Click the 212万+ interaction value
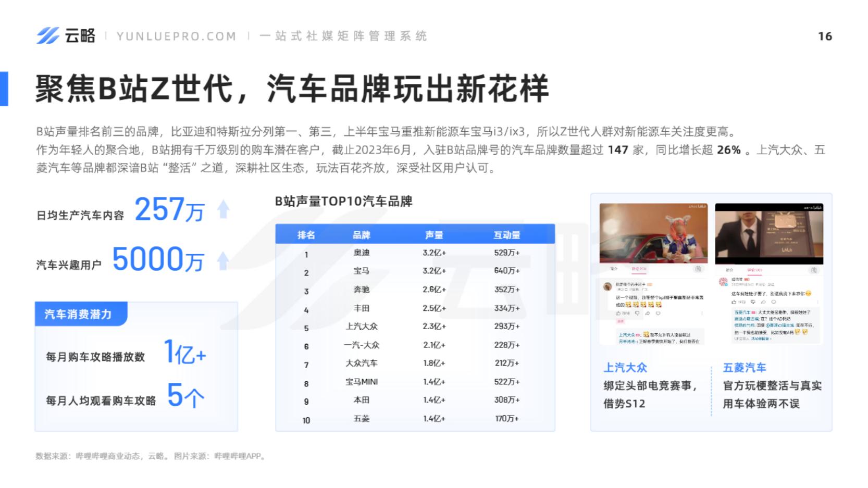The image size is (868, 488). (x=506, y=363)
